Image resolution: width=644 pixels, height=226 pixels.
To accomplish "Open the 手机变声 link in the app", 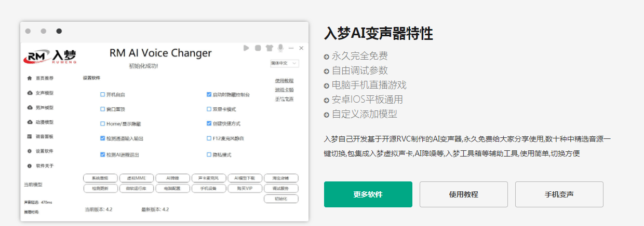I will click(284, 98).
